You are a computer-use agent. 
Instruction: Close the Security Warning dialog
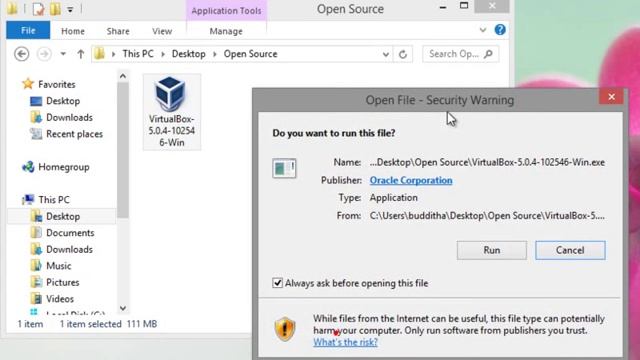[611, 97]
